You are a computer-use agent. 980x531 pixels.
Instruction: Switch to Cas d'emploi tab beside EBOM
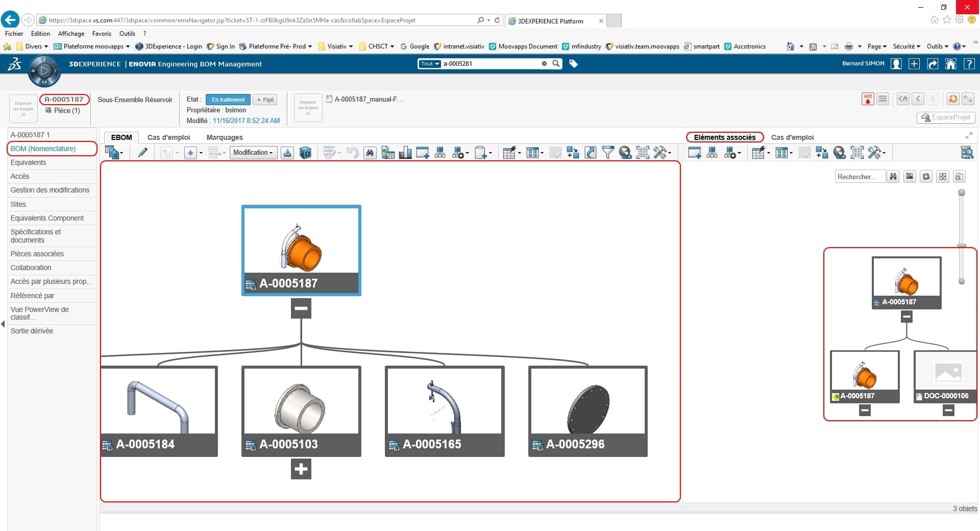tap(168, 137)
